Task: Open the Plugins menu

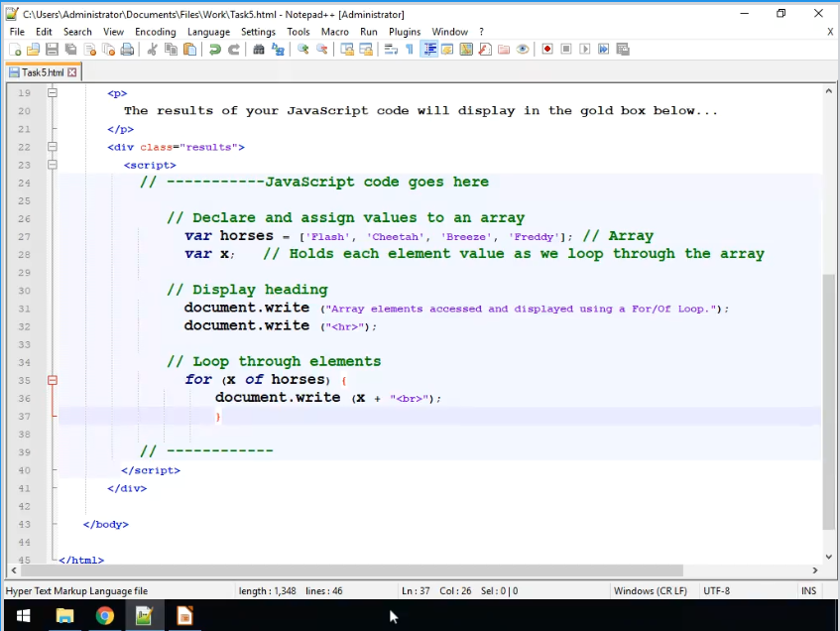Action: click(x=405, y=32)
